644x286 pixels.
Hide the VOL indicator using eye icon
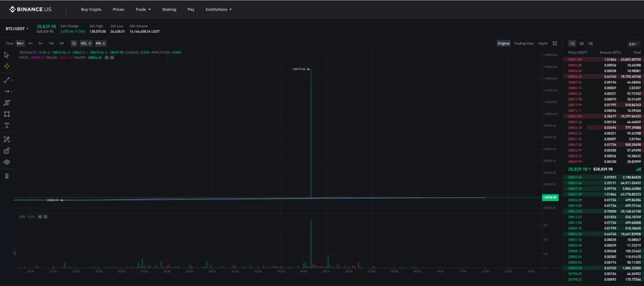40,216
